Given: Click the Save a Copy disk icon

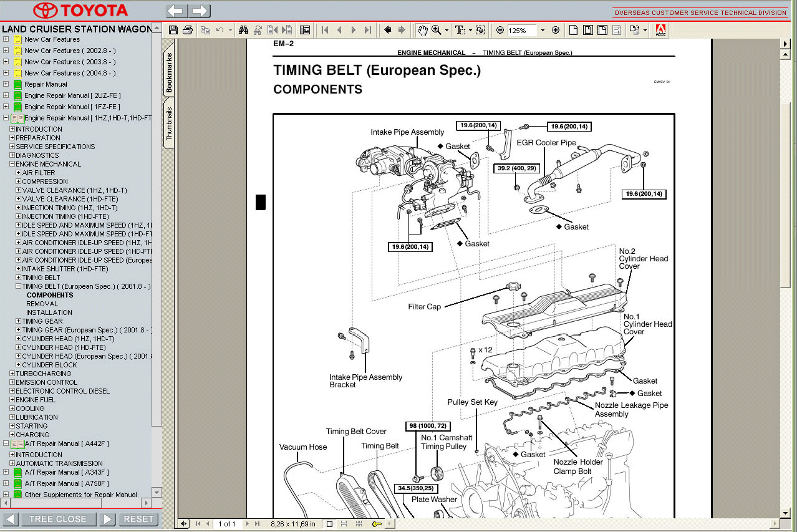Looking at the screenshot, I should tap(173, 30).
